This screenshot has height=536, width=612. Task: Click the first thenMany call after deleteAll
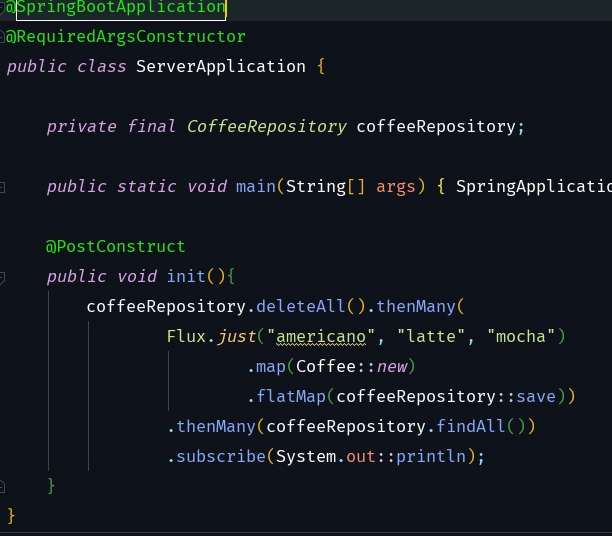click(x=416, y=306)
